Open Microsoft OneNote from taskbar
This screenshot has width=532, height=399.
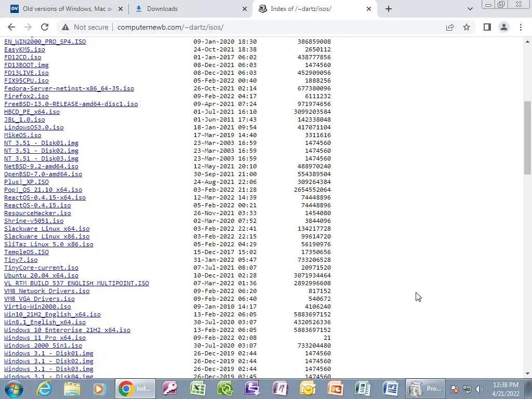pos(280,389)
